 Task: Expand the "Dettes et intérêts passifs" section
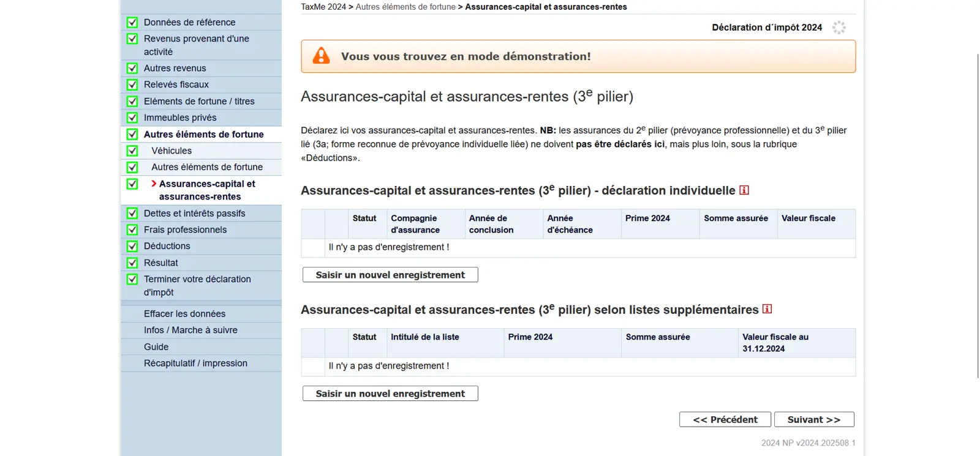click(x=194, y=213)
